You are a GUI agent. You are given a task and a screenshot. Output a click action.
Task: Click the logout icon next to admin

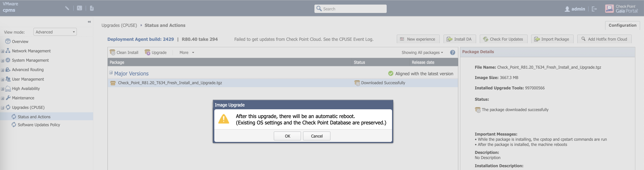[x=594, y=9]
